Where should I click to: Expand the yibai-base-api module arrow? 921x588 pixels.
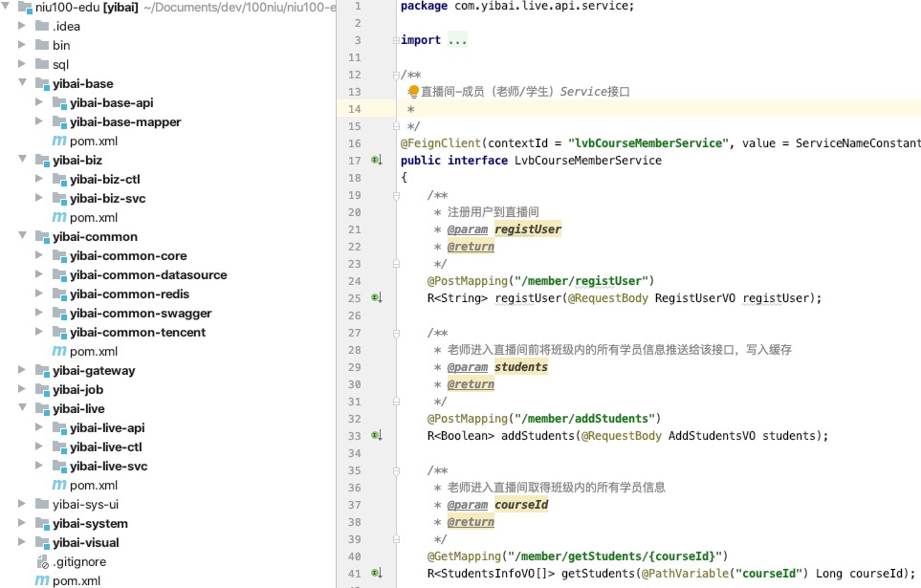39,102
